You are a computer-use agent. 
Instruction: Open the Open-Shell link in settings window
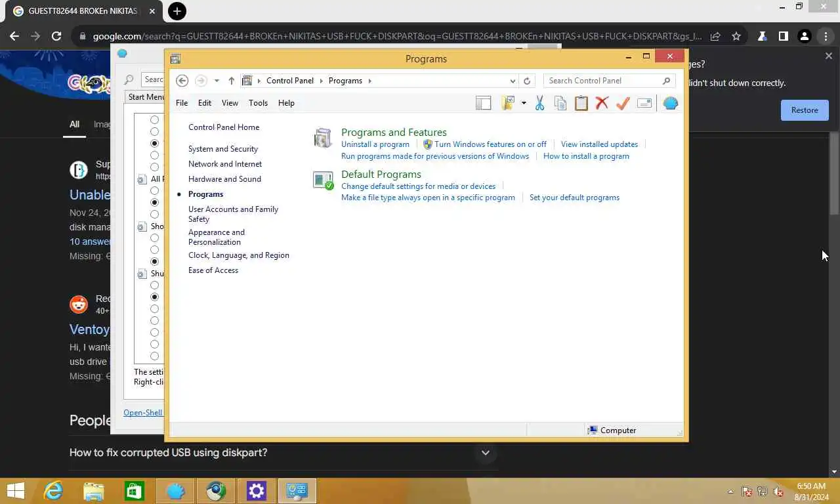tap(143, 413)
